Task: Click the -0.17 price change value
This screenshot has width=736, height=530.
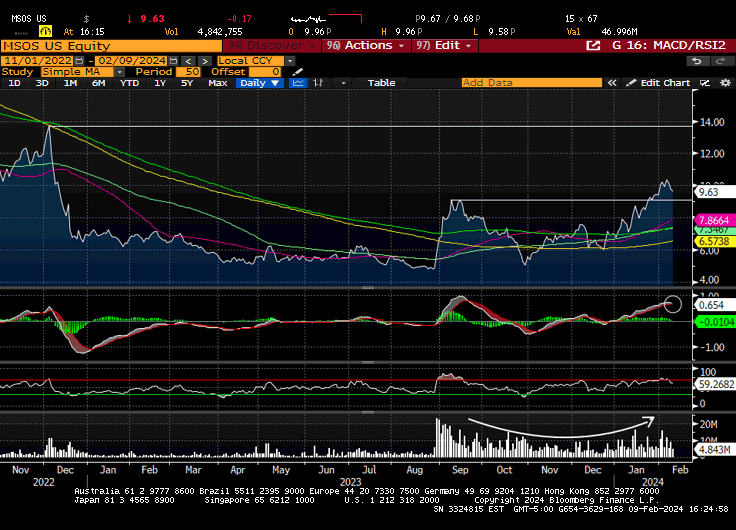Action: (239, 19)
